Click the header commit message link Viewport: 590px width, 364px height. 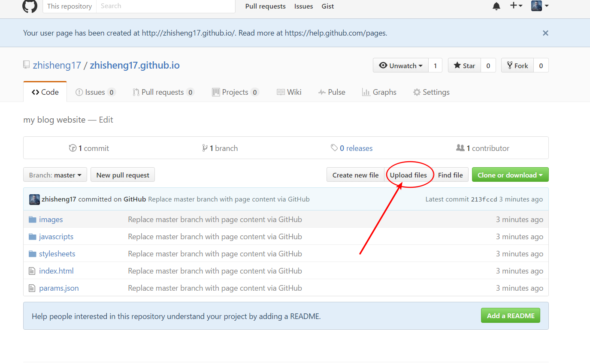[229, 199]
